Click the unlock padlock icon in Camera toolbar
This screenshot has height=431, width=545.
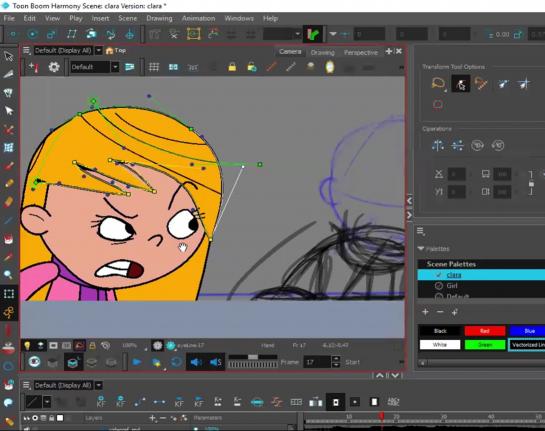click(252, 67)
